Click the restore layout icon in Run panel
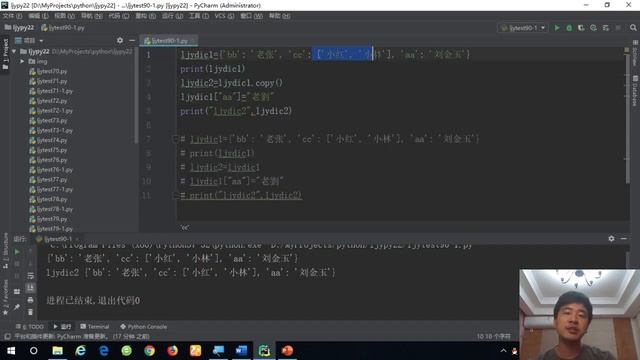This screenshot has width=640, height=360. pos(17,291)
